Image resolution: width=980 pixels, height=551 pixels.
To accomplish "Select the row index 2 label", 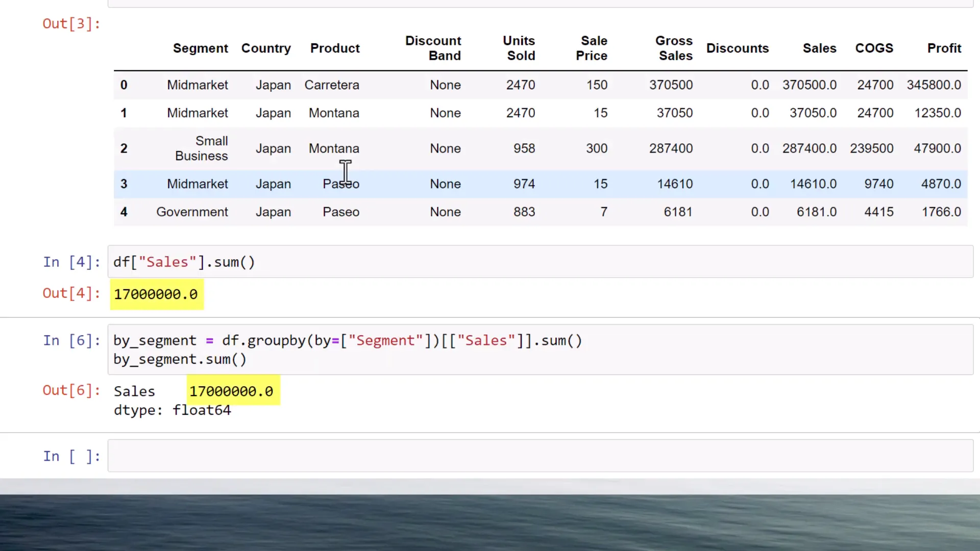I will tap(124, 148).
